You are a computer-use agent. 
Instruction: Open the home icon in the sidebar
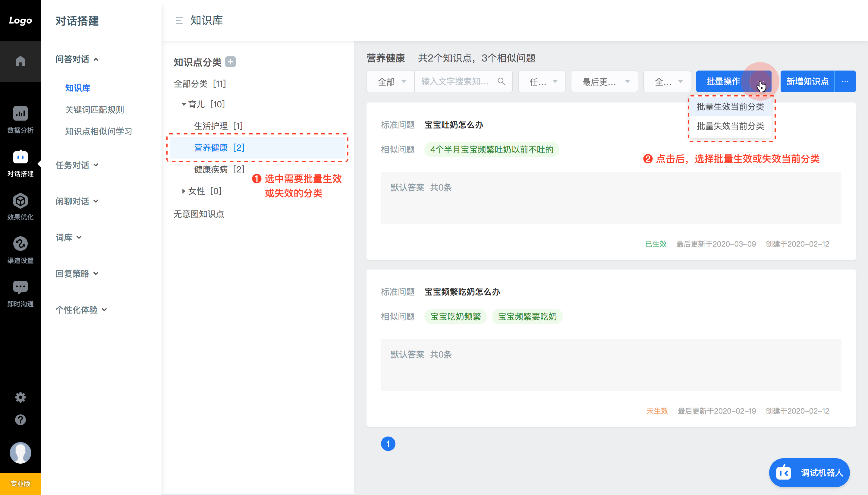click(x=20, y=61)
